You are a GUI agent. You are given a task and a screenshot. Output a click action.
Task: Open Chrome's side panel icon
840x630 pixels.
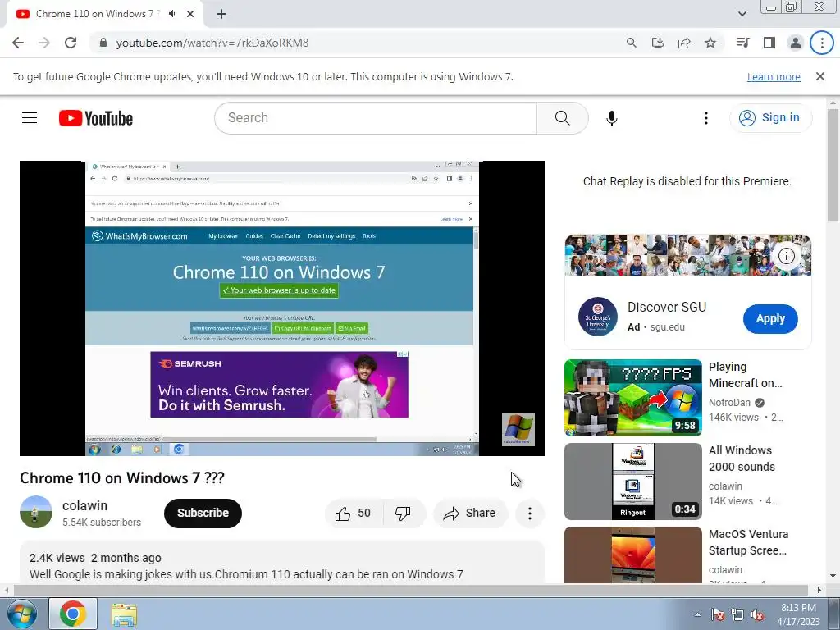[769, 43]
